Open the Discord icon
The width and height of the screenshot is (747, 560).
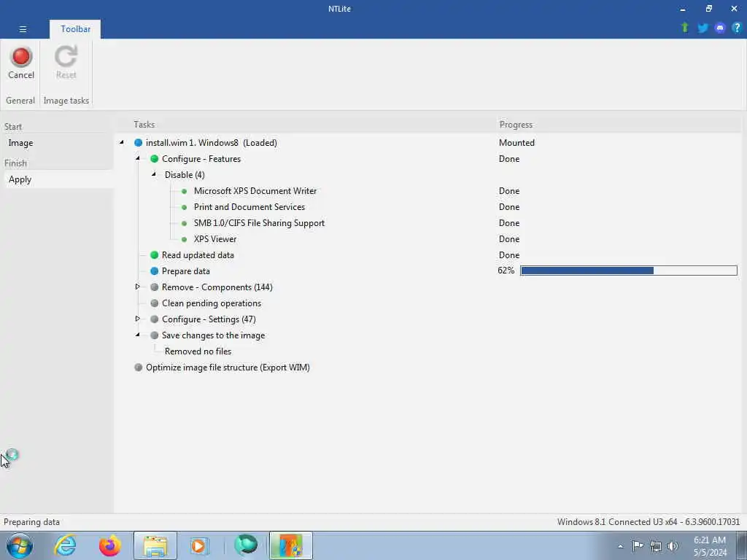[x=720, y=28]
